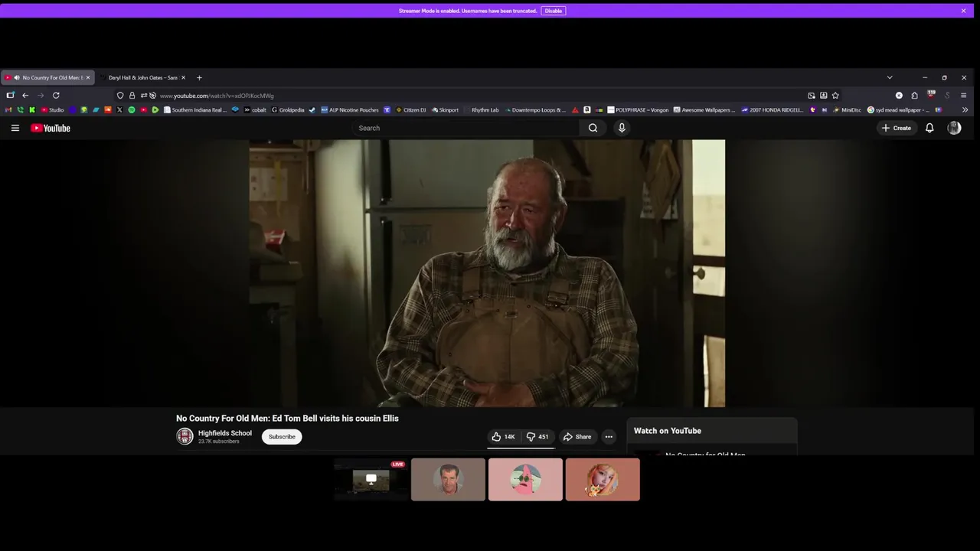The height and width of the screenshot is (551, 980).
Task: Switch to the Daryl Hall & John Oates tab
Action: [143, 77]
